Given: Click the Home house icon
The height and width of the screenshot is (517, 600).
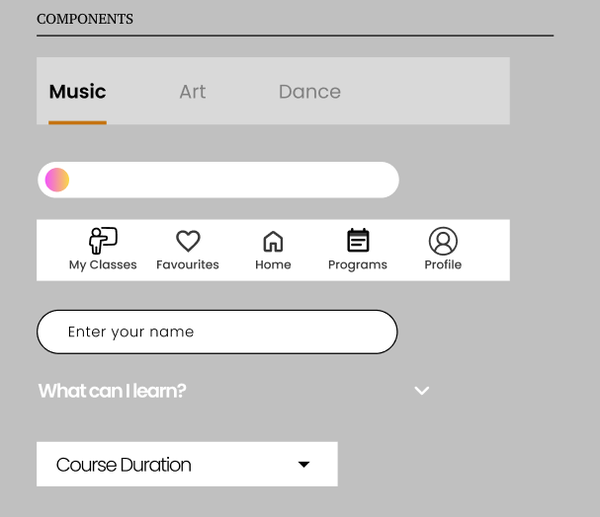Looking at the screenshot, I should [273, 241].
